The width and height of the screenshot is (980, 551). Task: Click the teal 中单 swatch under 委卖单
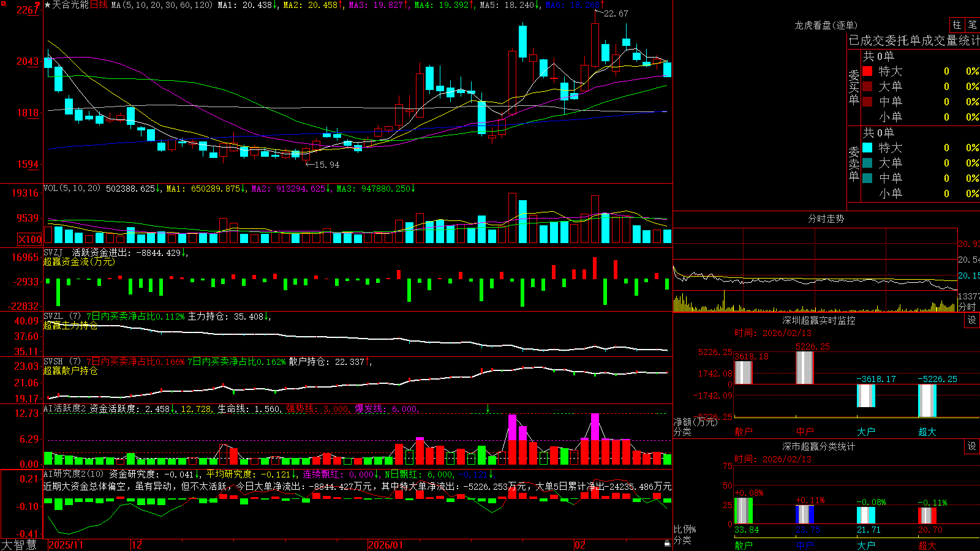[x=867, y=178]
